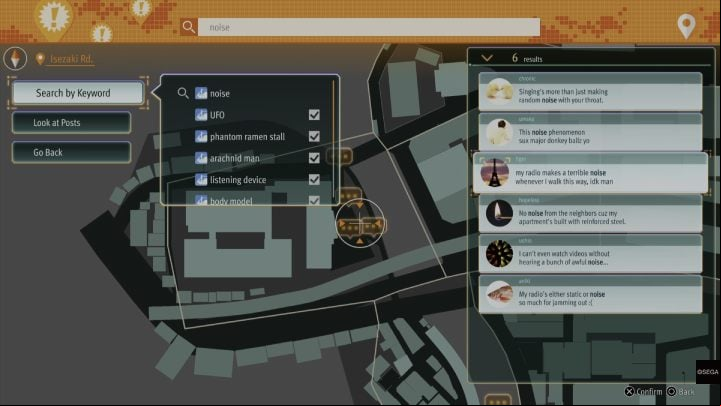Click the chart icon beside phantom ramen stall
The width and height of the screenshot is (721, 406).
click(201, 136)
